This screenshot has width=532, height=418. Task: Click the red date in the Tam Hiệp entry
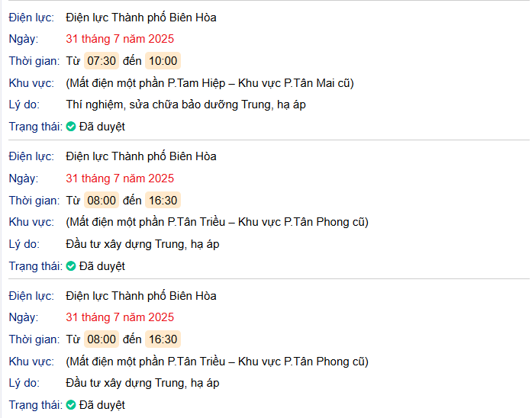pos(120,39)
